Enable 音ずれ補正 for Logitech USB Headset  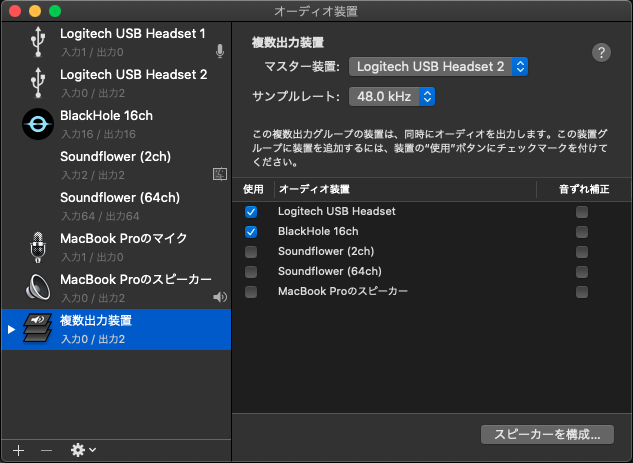point(582,212)
